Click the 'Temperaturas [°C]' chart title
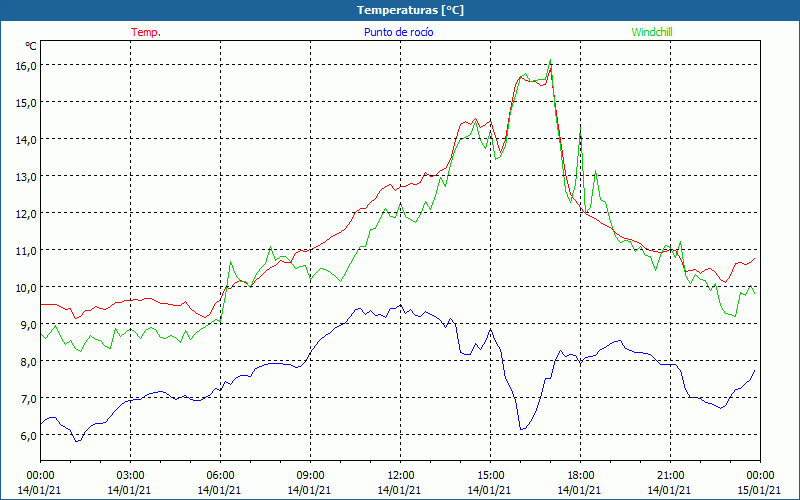 pyautogui.click(x=410, y=10)
